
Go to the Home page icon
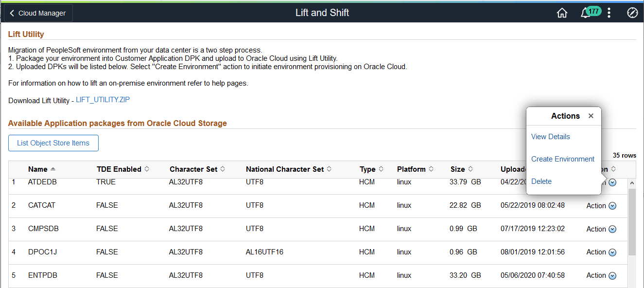click(x=562, y=13)
